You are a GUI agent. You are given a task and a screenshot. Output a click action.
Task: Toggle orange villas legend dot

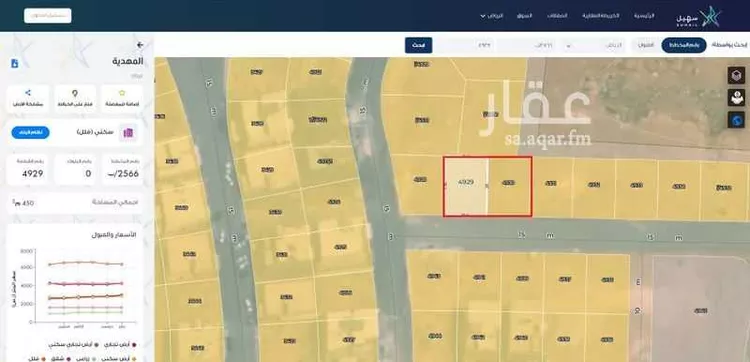(43, 359)
